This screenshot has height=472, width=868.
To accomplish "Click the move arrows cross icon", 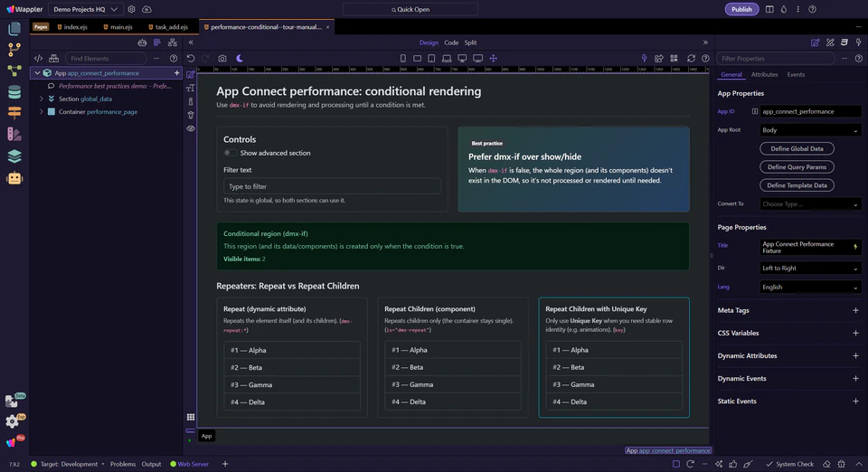I will [494, 58].
